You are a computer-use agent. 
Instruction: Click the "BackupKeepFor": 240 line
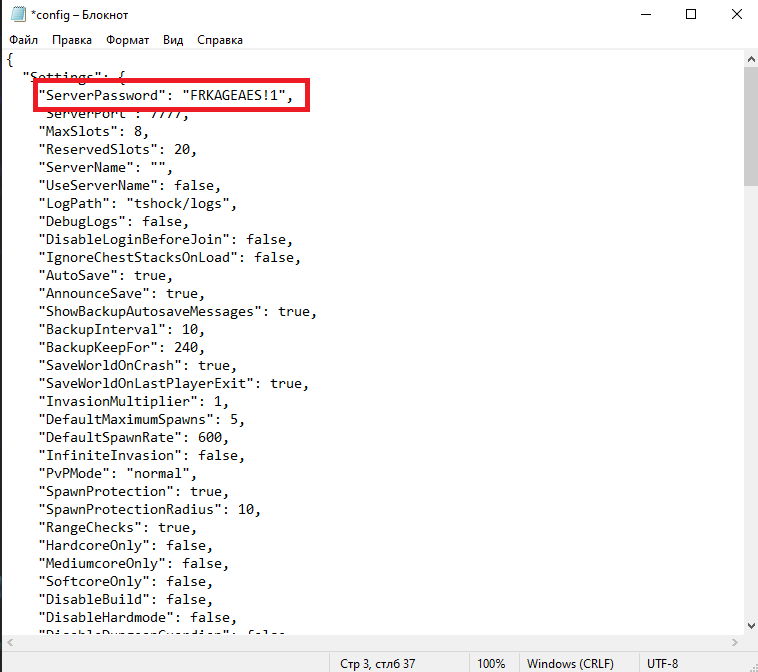click(x=122, y=348)
